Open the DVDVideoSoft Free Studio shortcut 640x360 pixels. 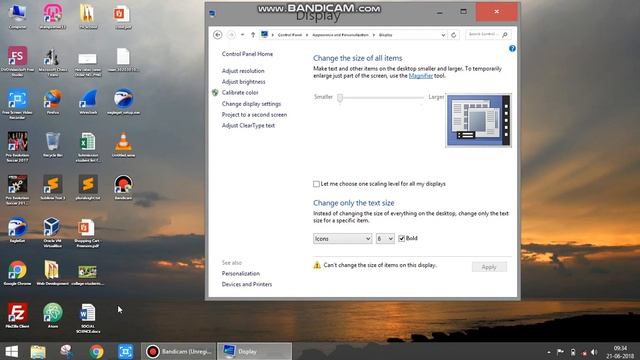click(x=18, y=62)
